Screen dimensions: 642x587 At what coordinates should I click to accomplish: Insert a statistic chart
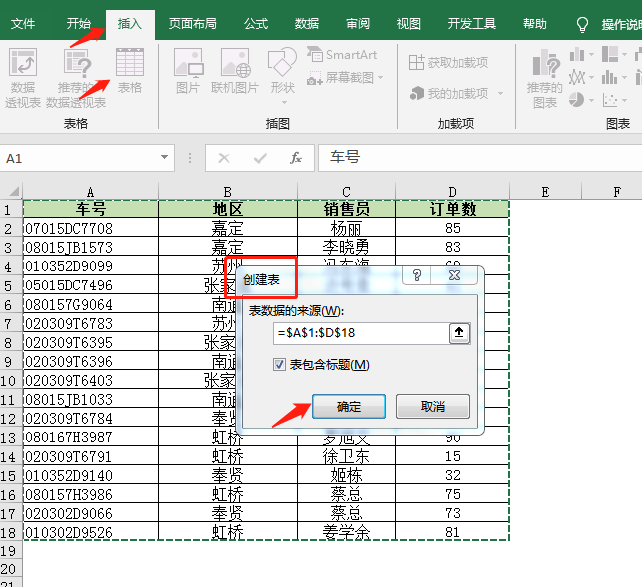point(610,77)
